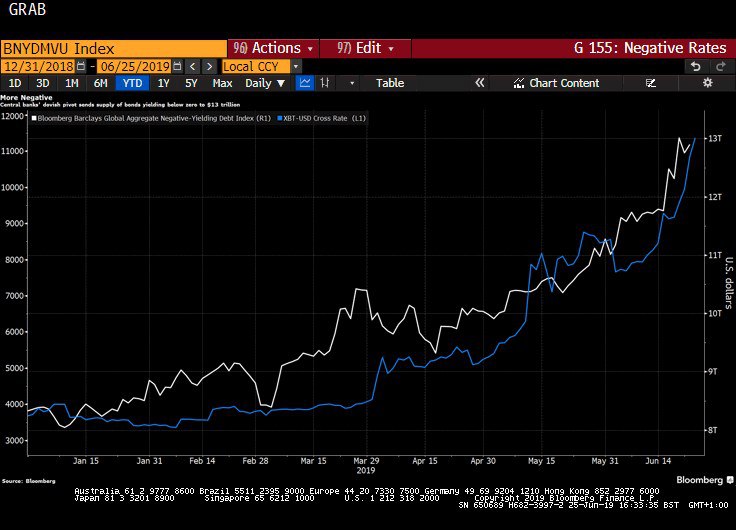Click the Mar 29 date axis label
This screenshot has height=530, width=736.
366,461
